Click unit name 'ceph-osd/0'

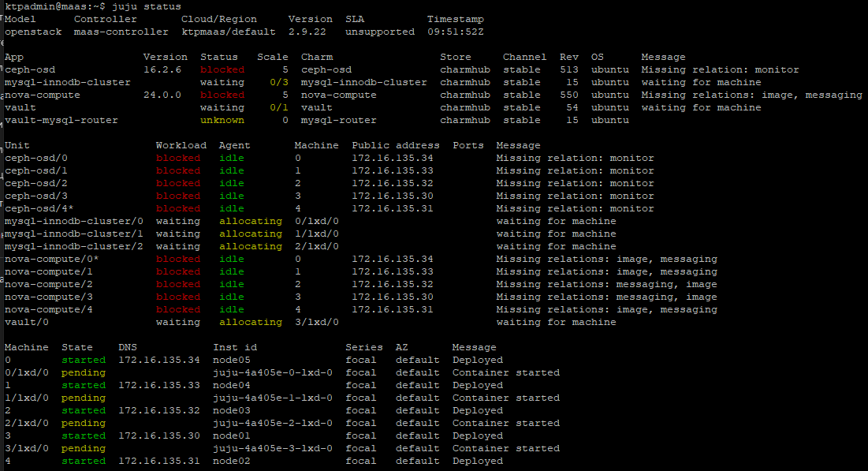click(x=36, y=159)
